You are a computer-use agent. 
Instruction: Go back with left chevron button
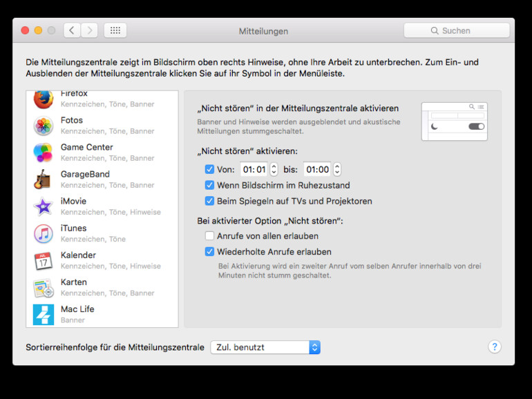pos(72,30)
